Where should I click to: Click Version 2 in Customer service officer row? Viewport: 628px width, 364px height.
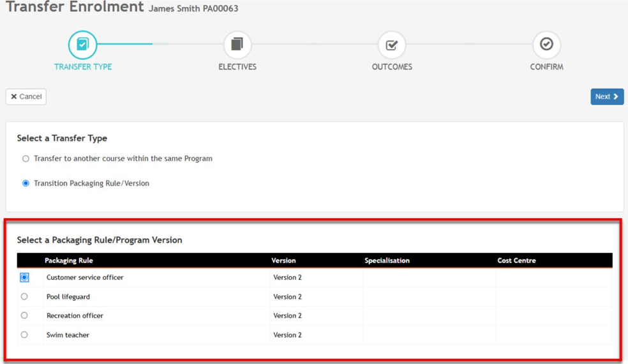[x=288, y=277]
